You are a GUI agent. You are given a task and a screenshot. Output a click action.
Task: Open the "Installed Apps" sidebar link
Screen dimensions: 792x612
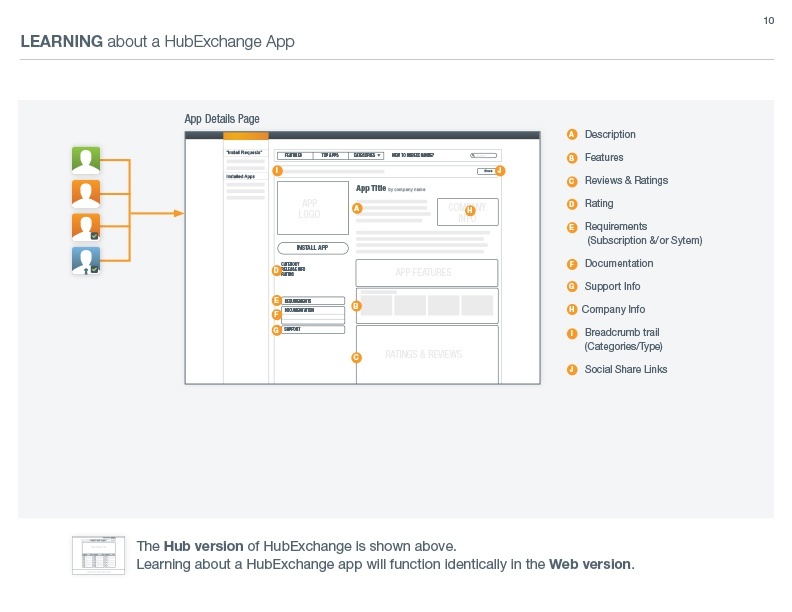pyautogui.click(x=240, y=176)
